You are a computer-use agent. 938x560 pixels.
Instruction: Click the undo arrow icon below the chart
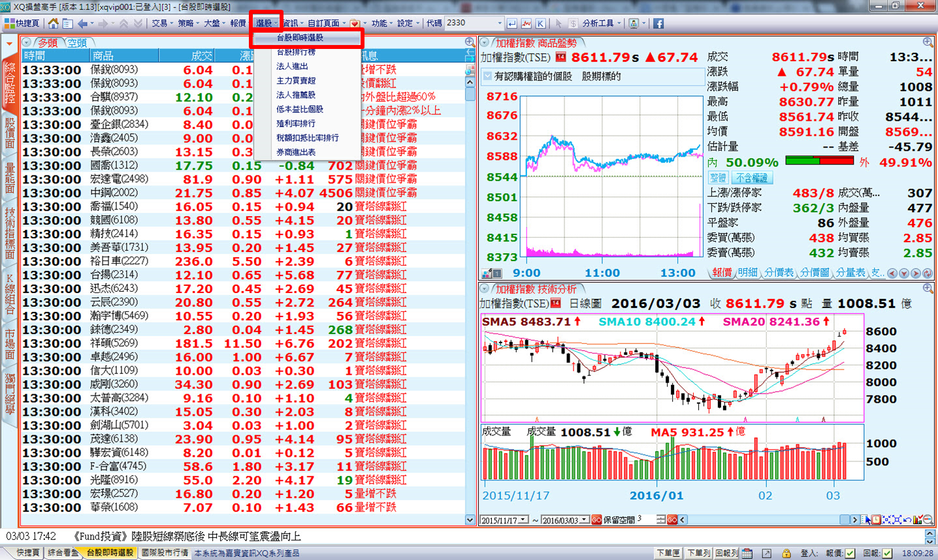(907, 520)
